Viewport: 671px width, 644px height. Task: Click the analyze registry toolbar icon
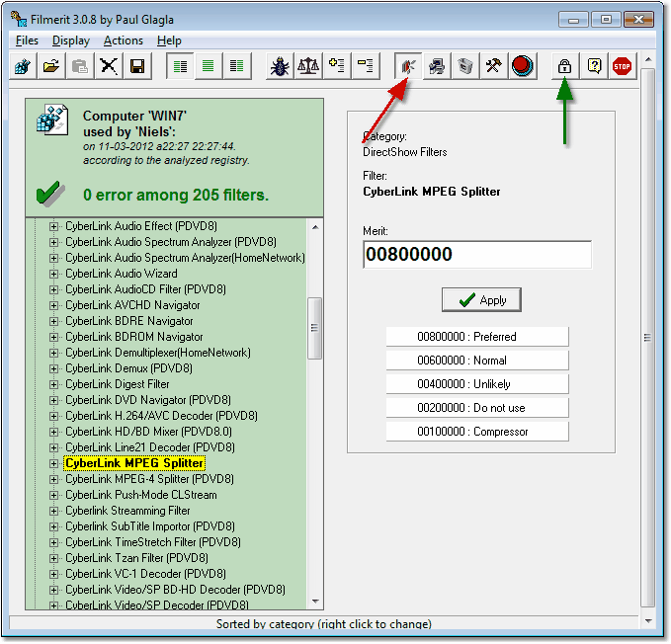pyautogui.click(x=23, y=66)
